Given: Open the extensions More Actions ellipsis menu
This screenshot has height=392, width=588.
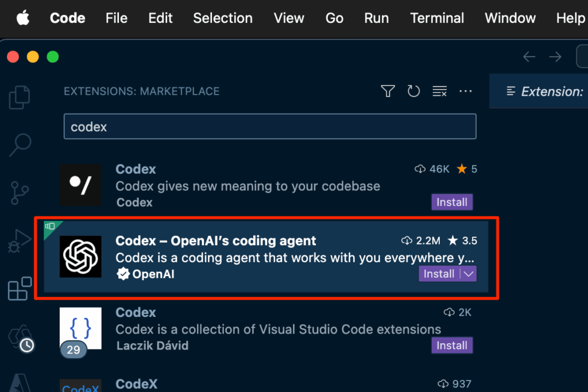Looking at the screenshot, I should click(x=466, y=91).
